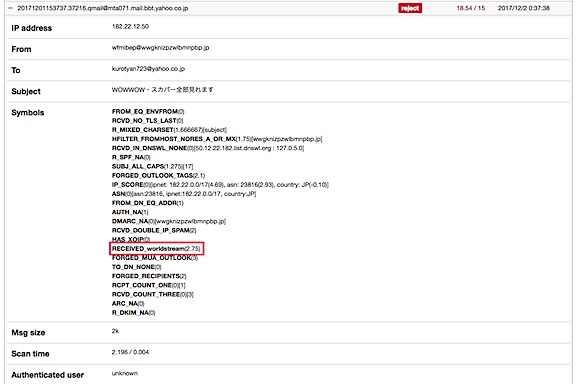The width and height of the screenshot is (576, 384).
Task: Click the R_DKIM_NA symbol entry
Action: (133, 313)
